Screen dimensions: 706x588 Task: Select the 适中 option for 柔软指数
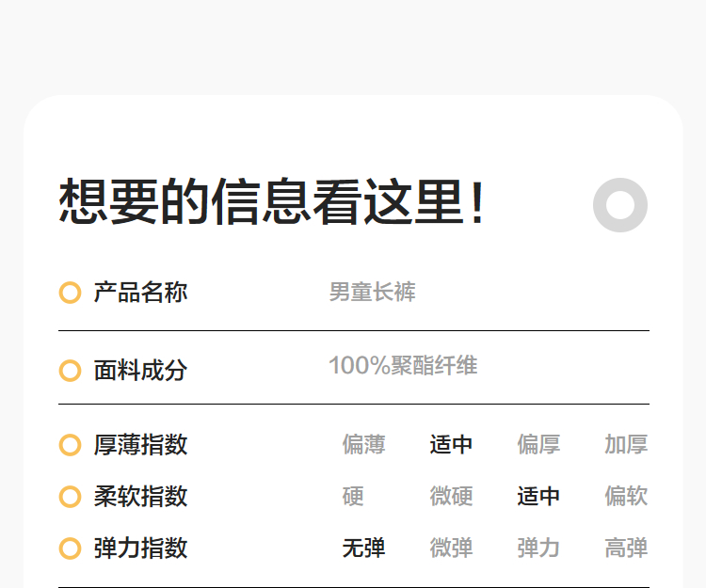538,496
